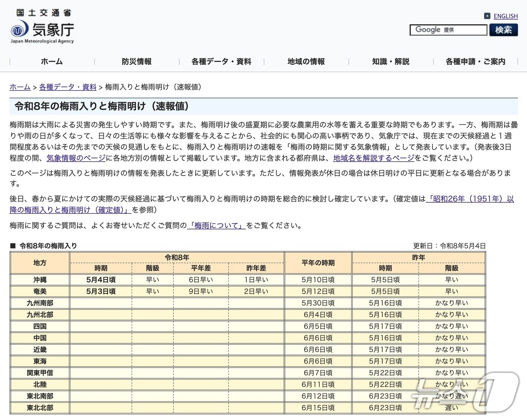Click the 2日早い cell in 奄美 row
The image size is (527, 420).
pyautogui.click(x=256, y=291)
